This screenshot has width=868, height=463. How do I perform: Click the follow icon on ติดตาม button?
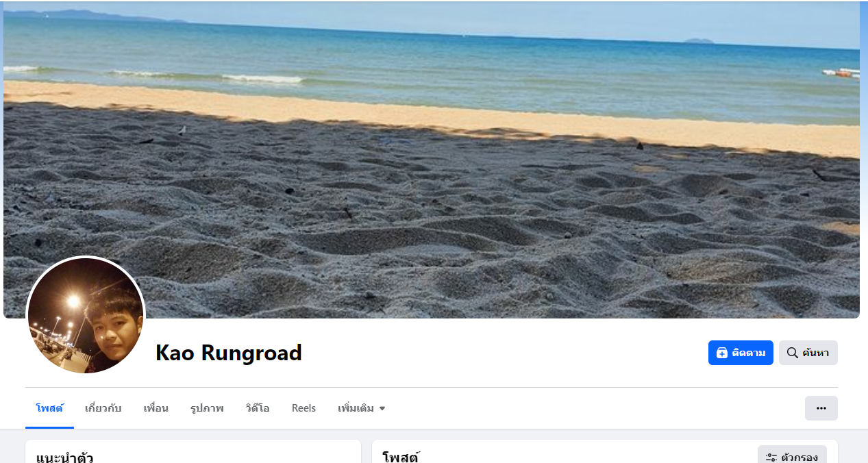[722, 353]
